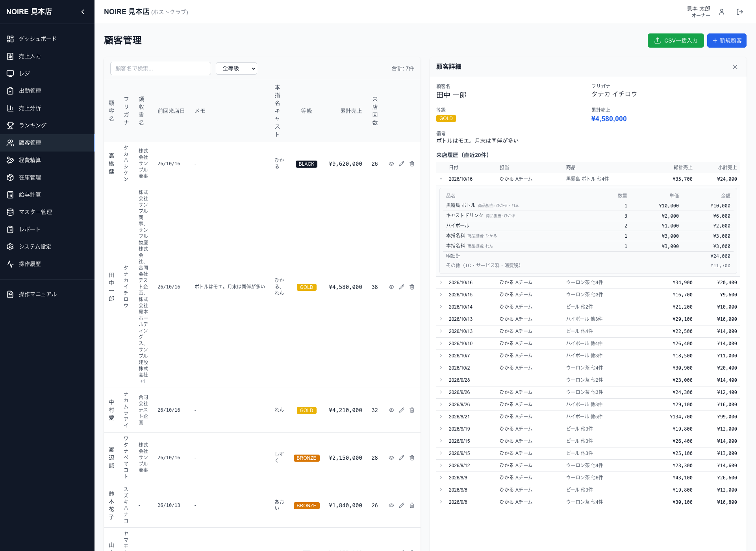
Task: Click the pencil icon for 中村愛
Action: (x=402, y=410)
